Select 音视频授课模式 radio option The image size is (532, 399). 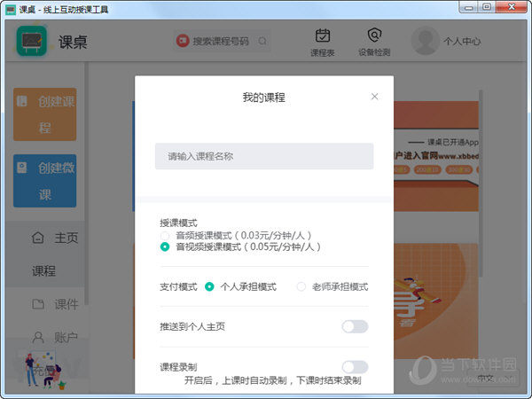click(165, 247)
